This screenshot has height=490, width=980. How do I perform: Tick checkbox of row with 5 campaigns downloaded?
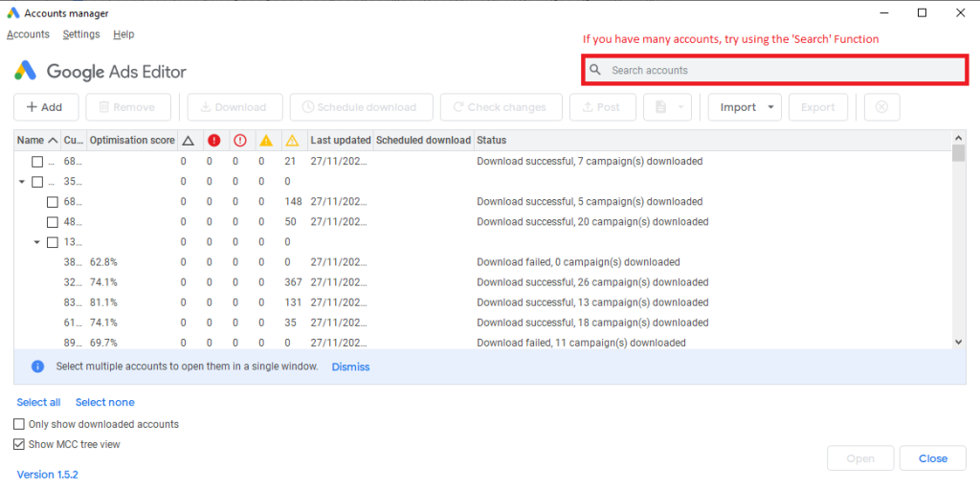[x=53, y=202]
